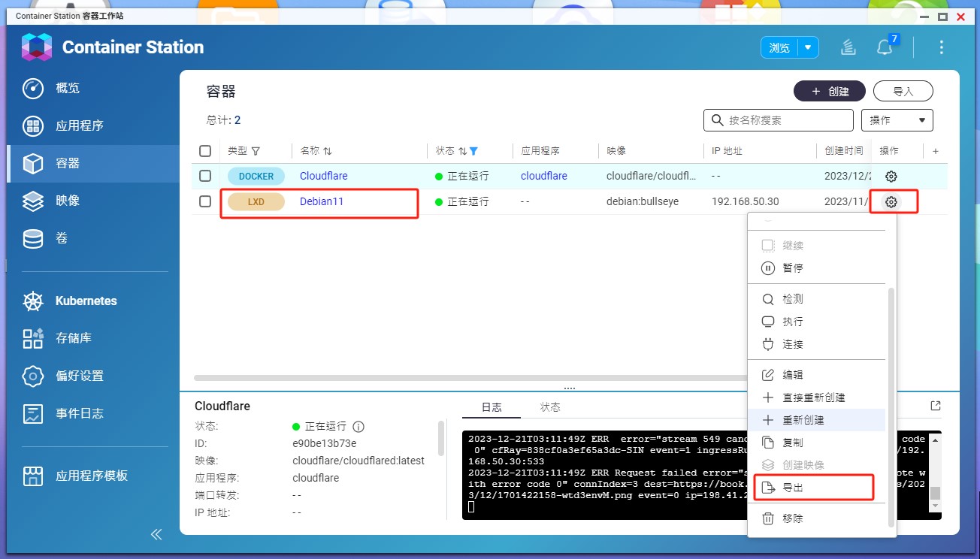This screenshot has width=980, height=559.
Task: Open the 浏览 dropdown arrow
Action: [808, 47]
